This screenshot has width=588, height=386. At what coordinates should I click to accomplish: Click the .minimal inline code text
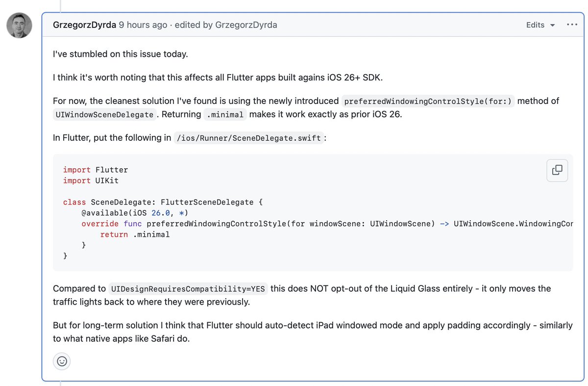225,115
